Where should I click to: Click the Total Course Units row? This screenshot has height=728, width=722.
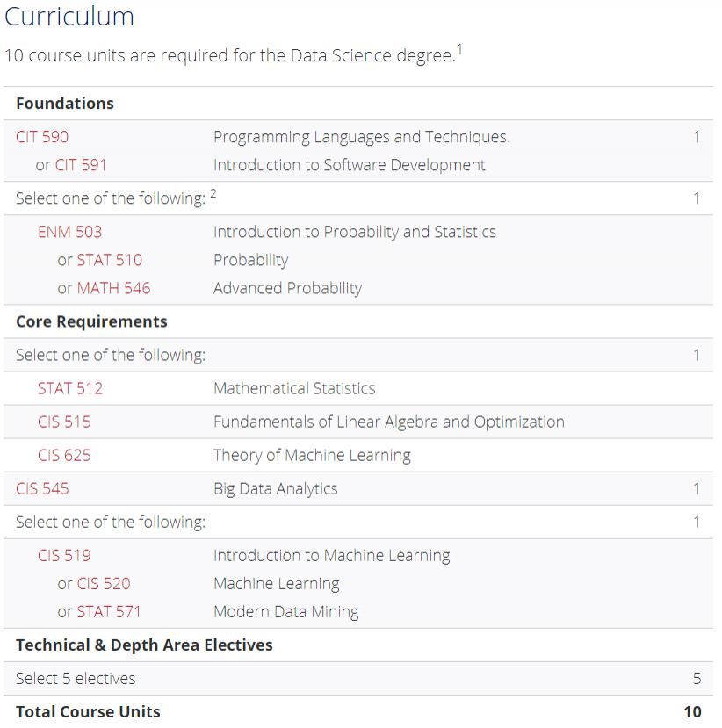pyautogui.click(x=88, y=711)
